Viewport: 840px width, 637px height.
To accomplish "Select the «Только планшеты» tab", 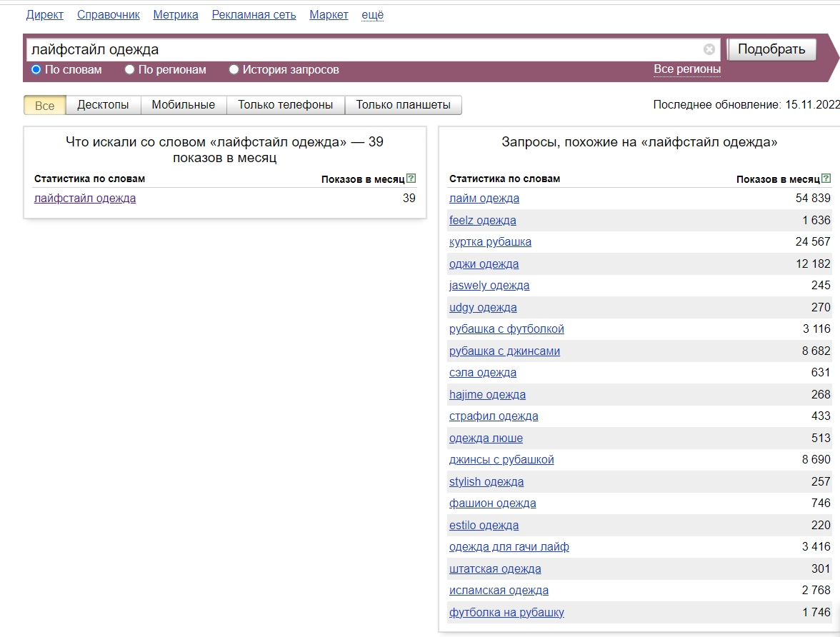I will (401, 104).
